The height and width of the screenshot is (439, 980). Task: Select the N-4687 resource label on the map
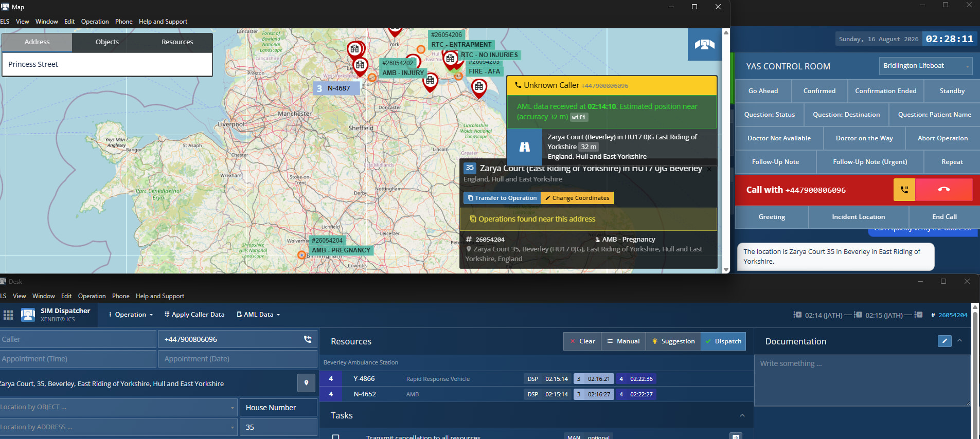(336, 88)
